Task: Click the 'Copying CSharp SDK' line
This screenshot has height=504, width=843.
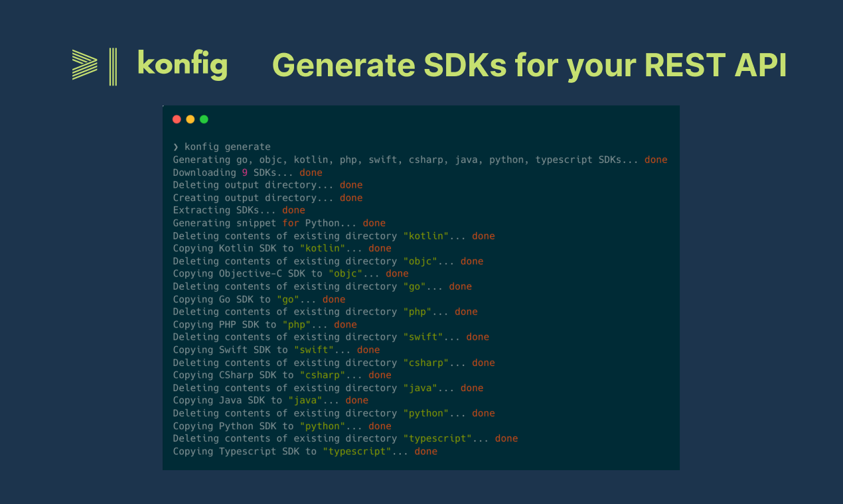Action: coord(282,375)
